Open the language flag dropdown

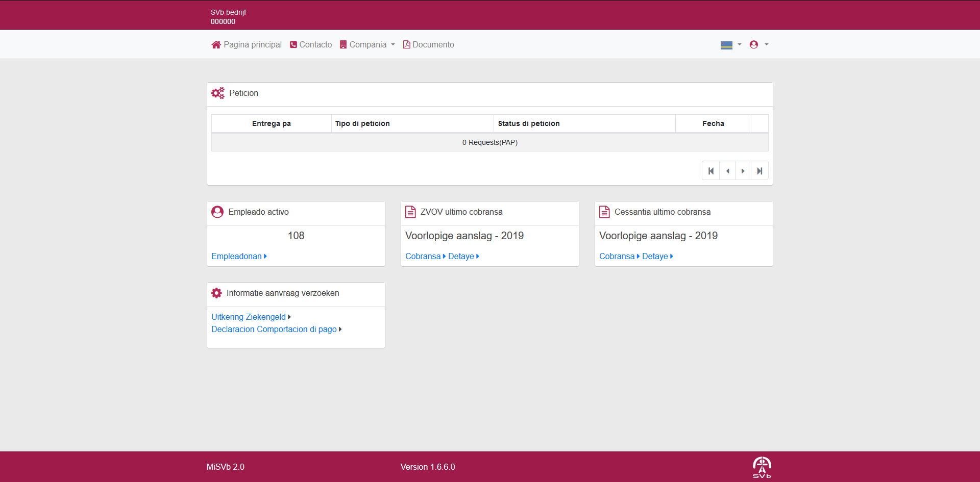(x=730, y=45)
